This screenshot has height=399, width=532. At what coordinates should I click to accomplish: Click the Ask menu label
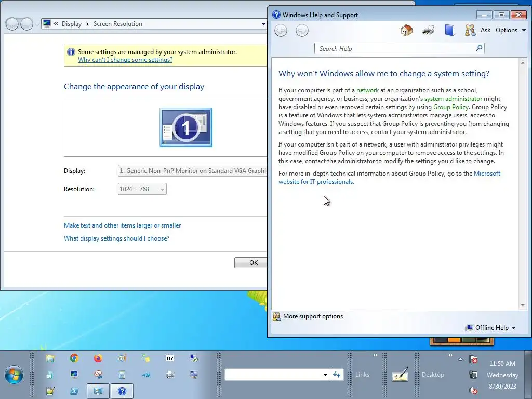pos(486,30)
